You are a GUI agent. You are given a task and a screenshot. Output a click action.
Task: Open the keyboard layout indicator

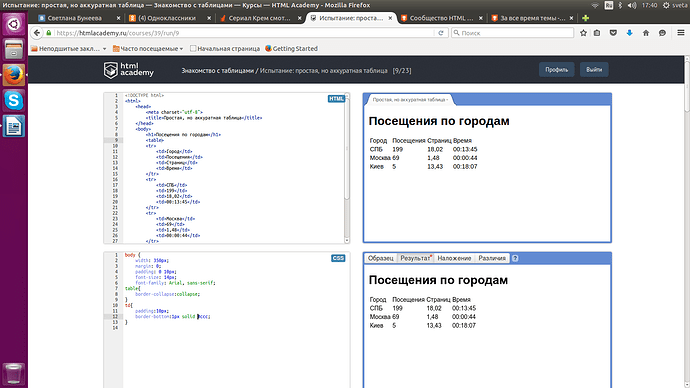tap(609, 5)
